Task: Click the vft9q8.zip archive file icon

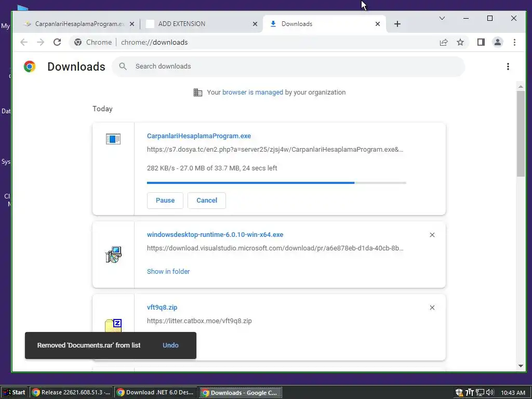Action: 113,326
